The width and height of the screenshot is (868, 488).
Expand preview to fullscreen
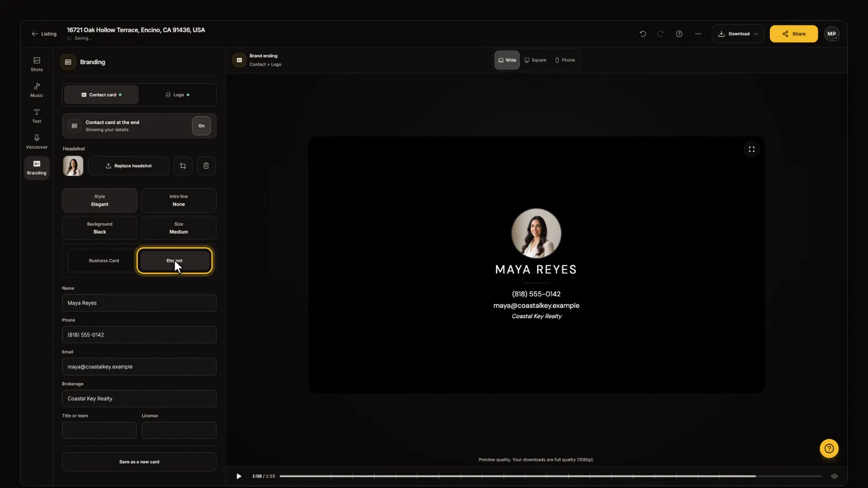(x=751, y=149)
